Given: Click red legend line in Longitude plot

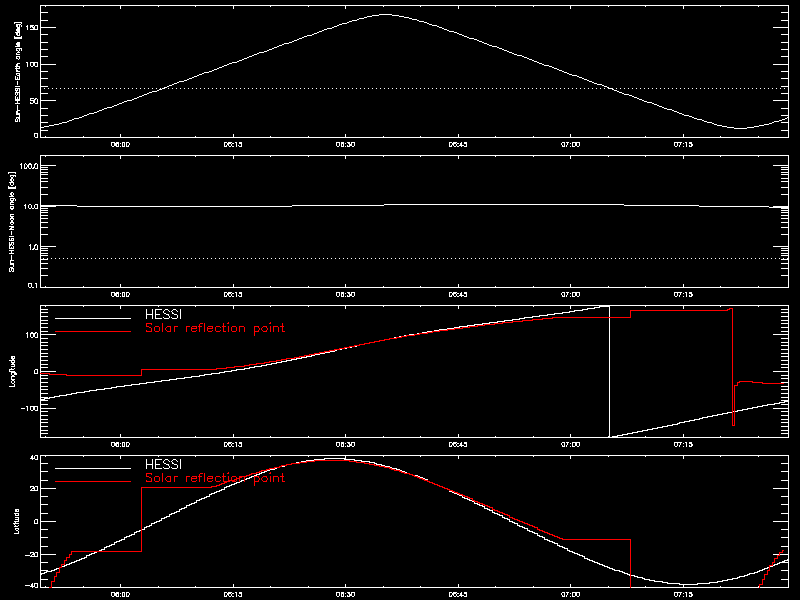Looking at the screenshot, I should (93, 332).
